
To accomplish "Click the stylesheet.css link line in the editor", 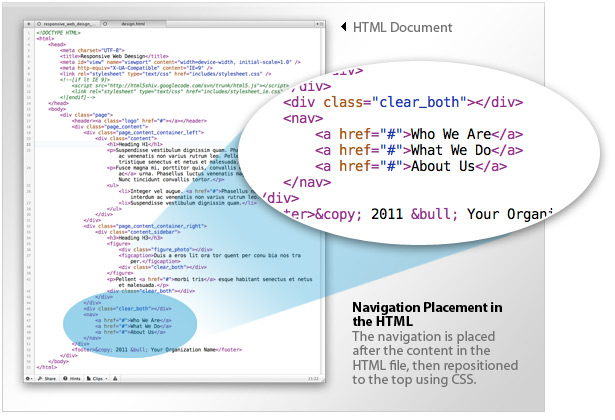I will pos(166,74).
